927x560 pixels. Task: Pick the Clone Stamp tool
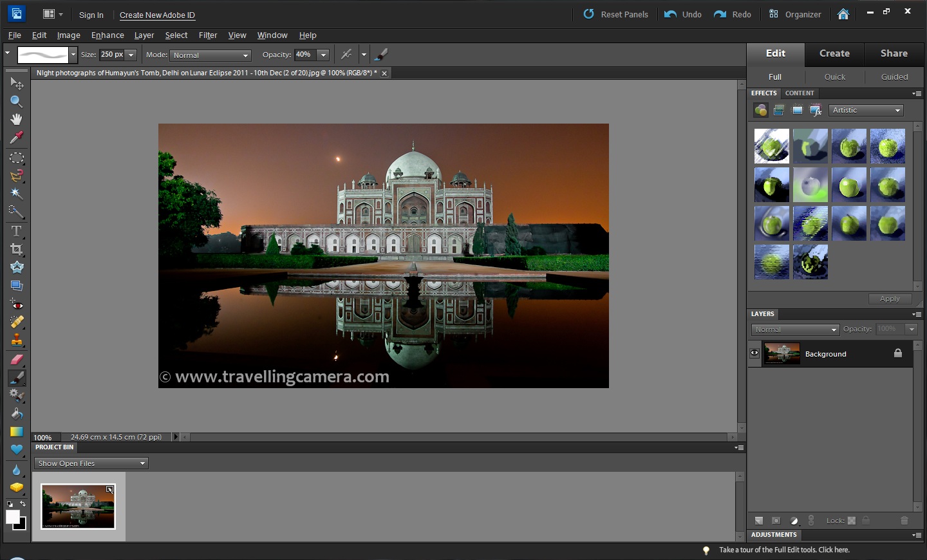[x=16, y=340]
